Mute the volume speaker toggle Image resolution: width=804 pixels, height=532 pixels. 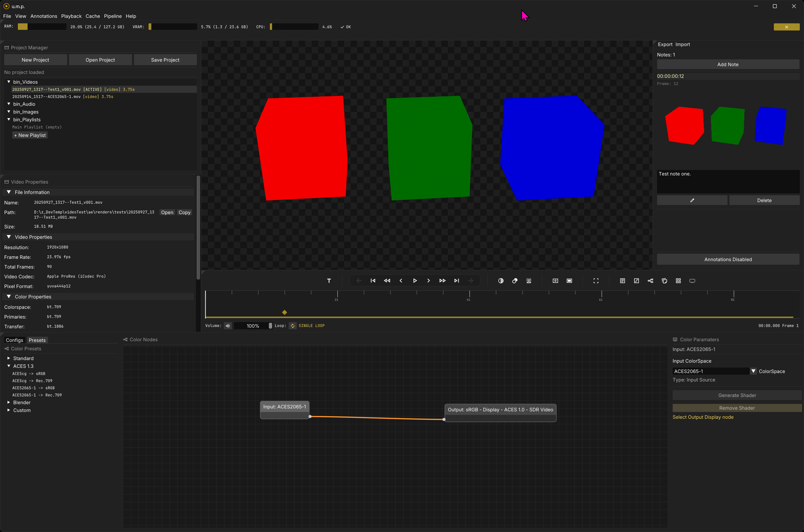click(228, 326)
